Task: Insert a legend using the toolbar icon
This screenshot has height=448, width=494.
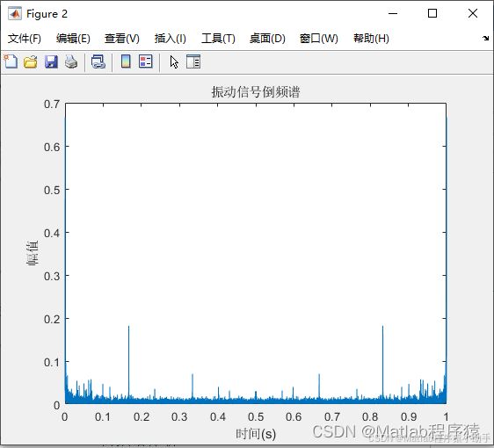Action: pos(146,61)
